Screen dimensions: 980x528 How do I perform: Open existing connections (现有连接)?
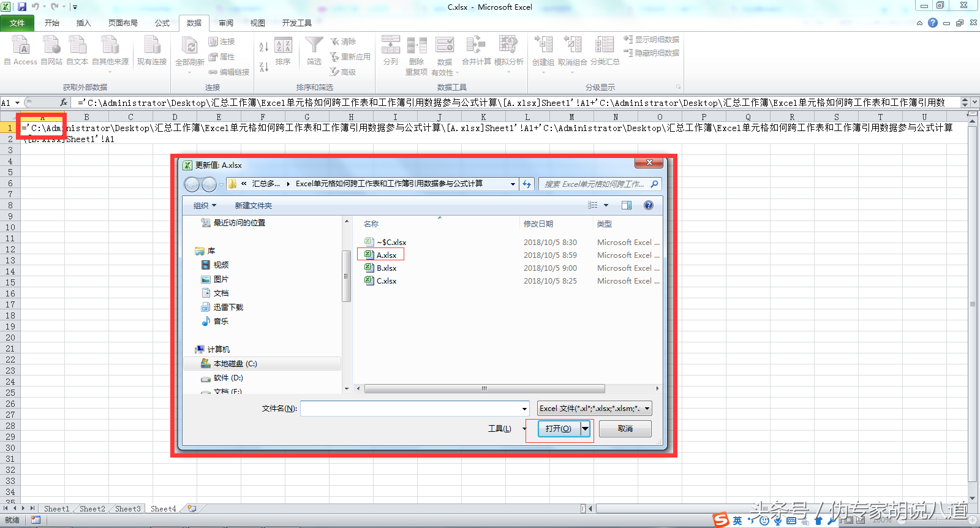152,50
